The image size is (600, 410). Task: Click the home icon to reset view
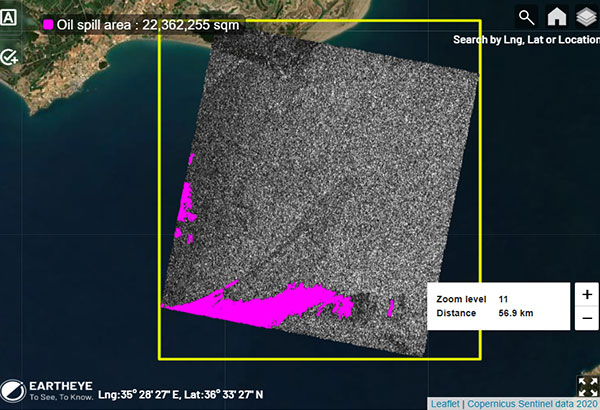556,17
